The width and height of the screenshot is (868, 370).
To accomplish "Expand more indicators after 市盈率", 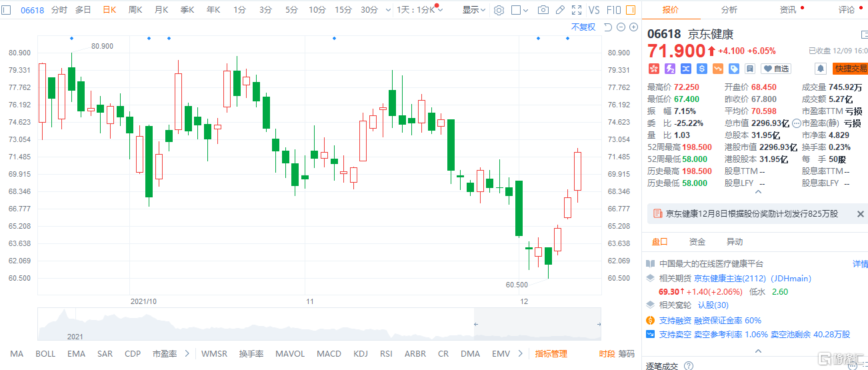I will 187,354.
